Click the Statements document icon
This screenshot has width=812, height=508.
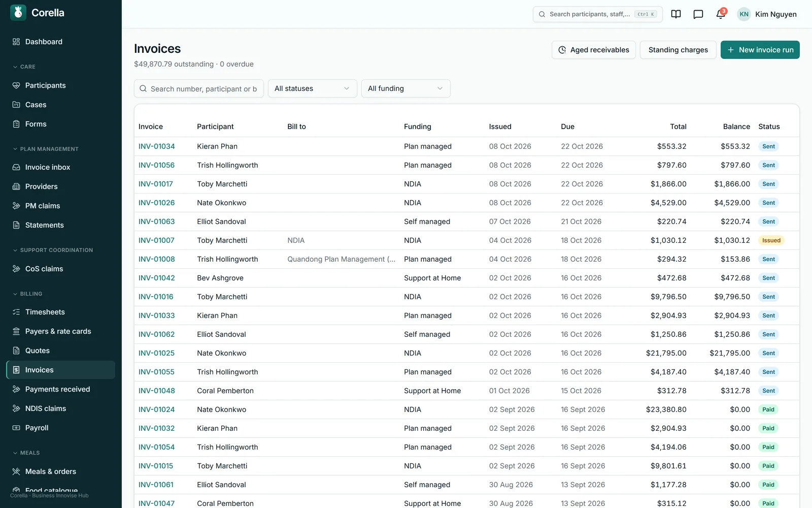click(x=16, y=225)
